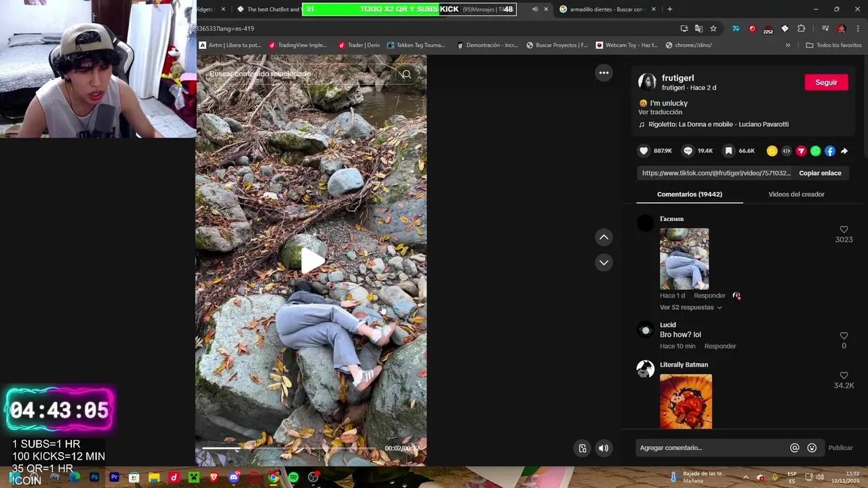
Task: Switch to Videos del creador tab
Action: pyautogui.click(x=796, y=194)
